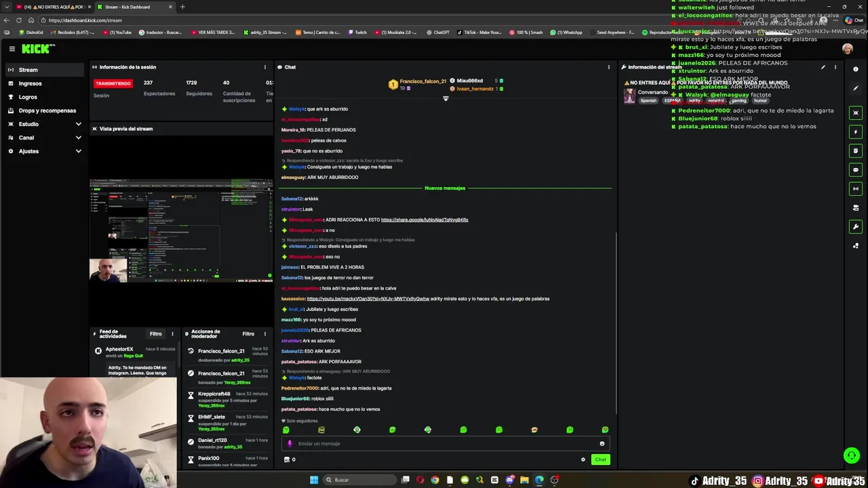Open the hamburger menu beside the Kick logo
Image resolution: width=868 pixels, height=488 pixels.
(12, 49)
